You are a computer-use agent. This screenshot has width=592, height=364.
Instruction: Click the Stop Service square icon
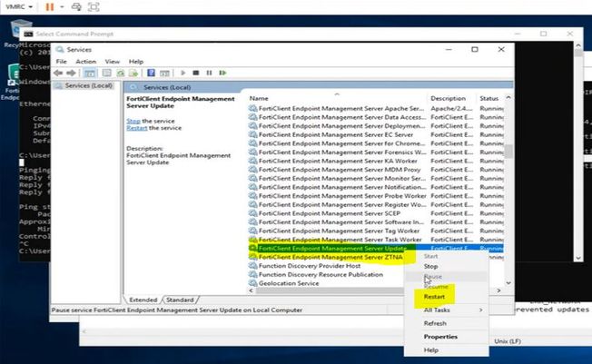click(195, 73)
